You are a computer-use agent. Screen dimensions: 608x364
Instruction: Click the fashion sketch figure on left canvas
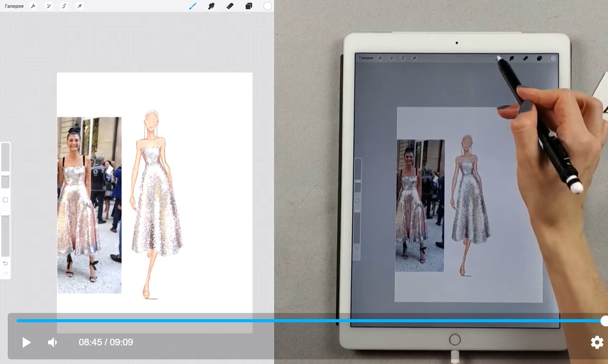click(x=156, y=205)
